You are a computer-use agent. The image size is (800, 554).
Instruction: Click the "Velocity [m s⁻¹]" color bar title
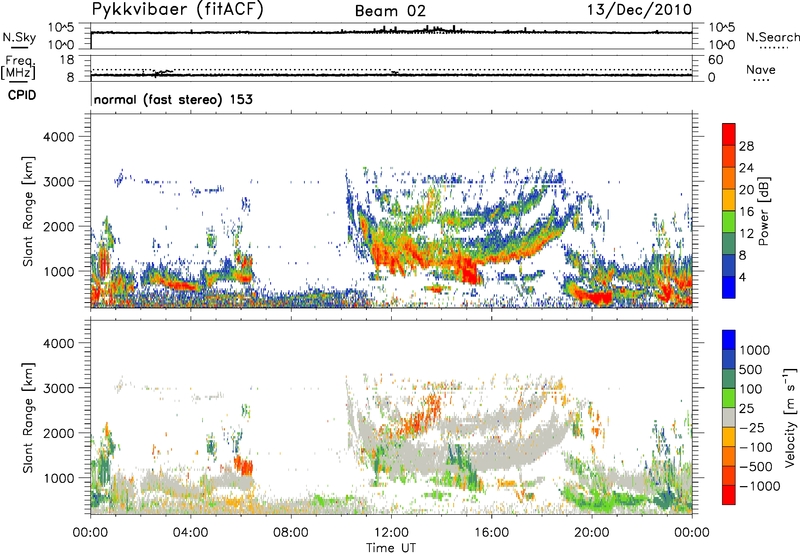[790, 417]
